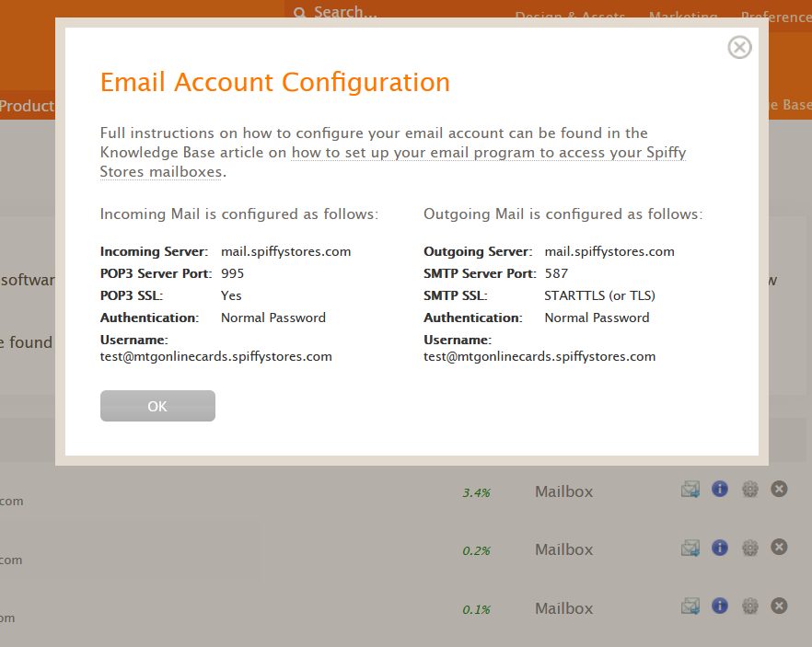The image size is (812, 647).
Task: Delete the 3.4% mailbox with the X icon
Action: (779, 489)
